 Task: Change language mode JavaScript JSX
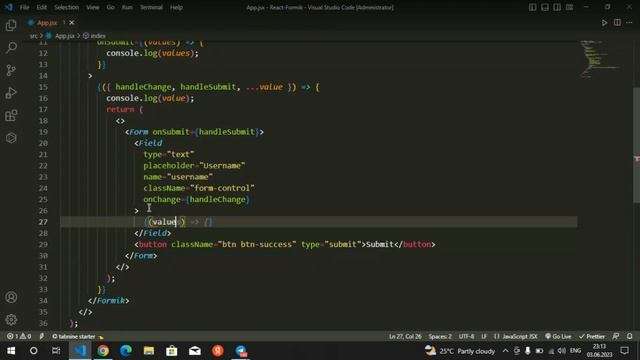pyautogui.click(x=516, y=336)
